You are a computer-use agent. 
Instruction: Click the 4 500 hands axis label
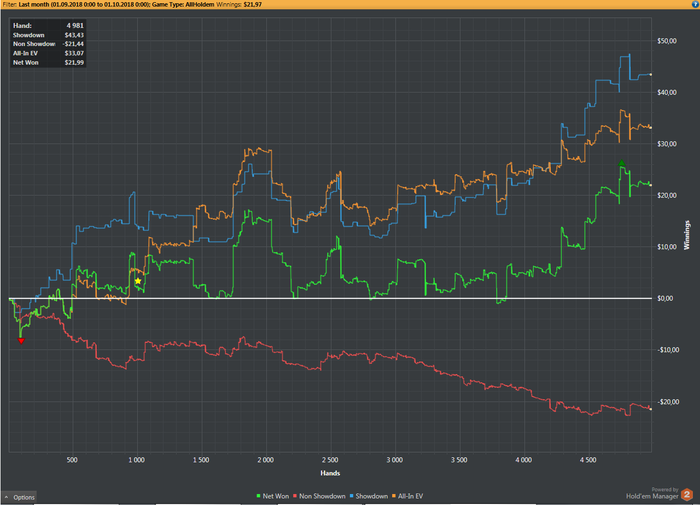(x=588, y=460)
